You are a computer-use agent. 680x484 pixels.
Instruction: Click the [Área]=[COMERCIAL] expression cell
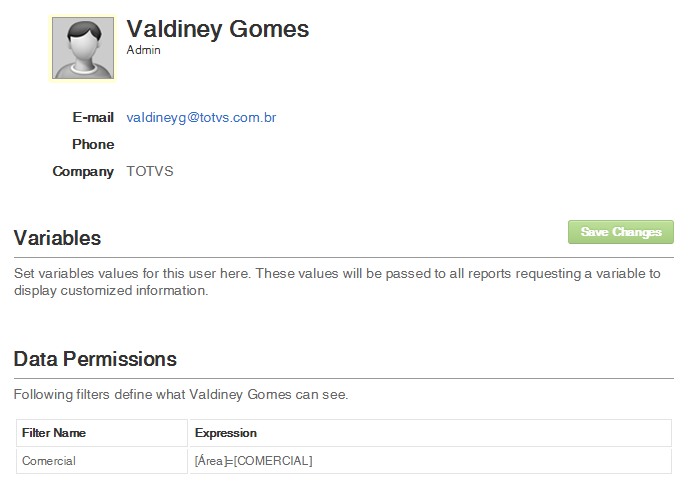point(254,461)
